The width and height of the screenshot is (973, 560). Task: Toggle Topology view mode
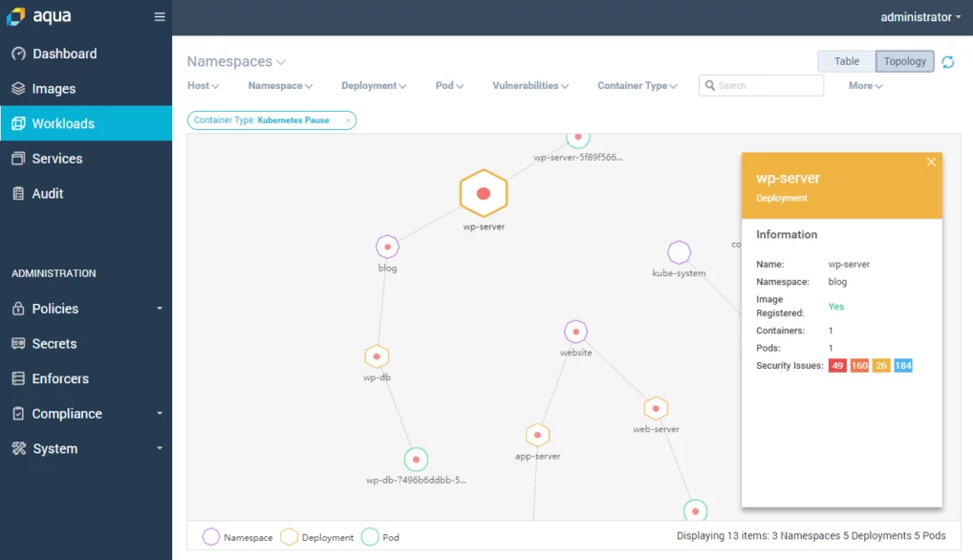904,60
